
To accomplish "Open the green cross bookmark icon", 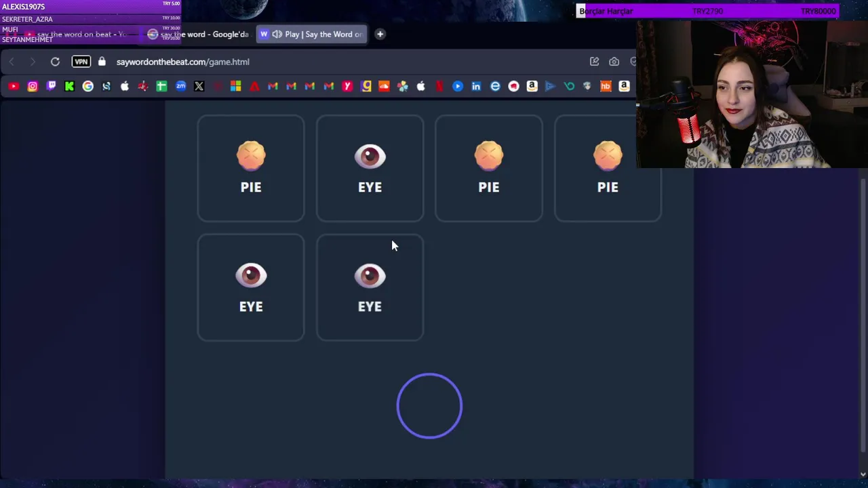I will point(161,86).
